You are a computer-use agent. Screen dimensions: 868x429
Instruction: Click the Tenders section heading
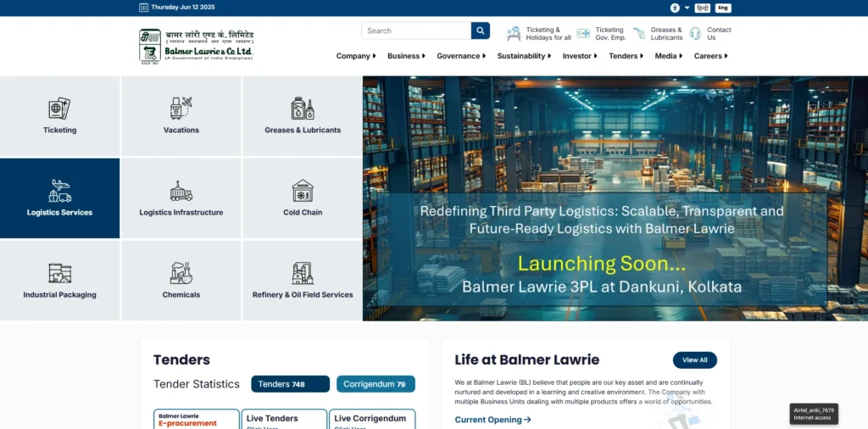tap(181, 359)
